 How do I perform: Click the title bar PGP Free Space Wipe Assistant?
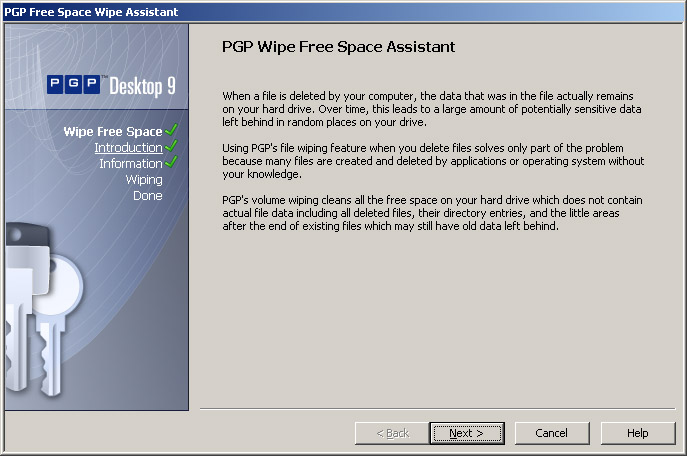coord(344,12)
